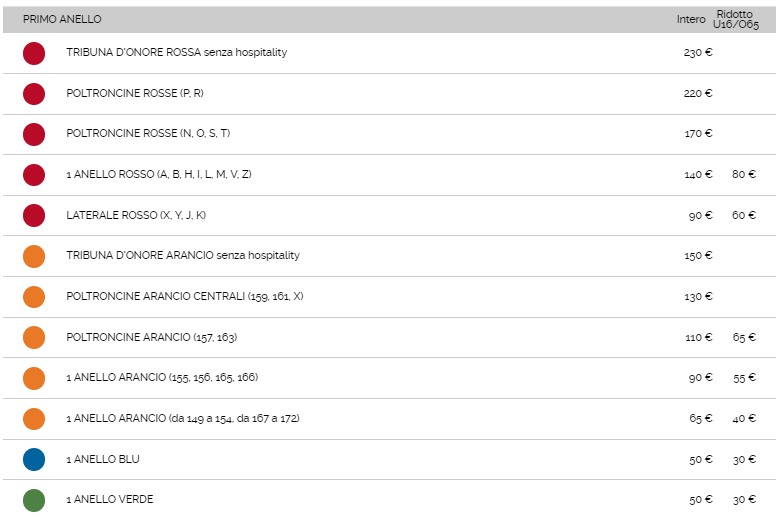
Task: Click 50 € full price for Anello Verde
Action: (700, 499)
